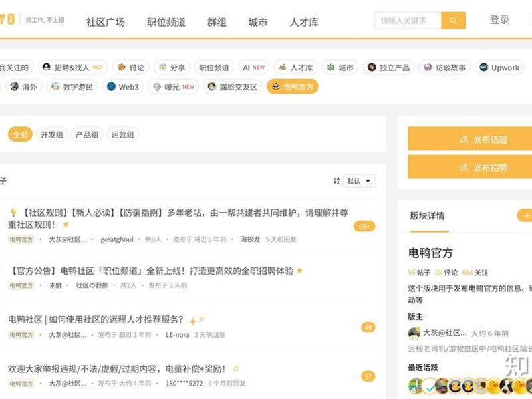
Task: Click the 27 reply count badge
Action: pyautogui.click(x=368, y=376)
